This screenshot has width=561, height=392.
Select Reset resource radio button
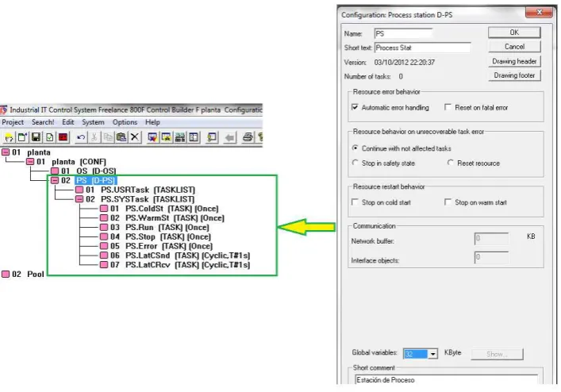point(451,163)
